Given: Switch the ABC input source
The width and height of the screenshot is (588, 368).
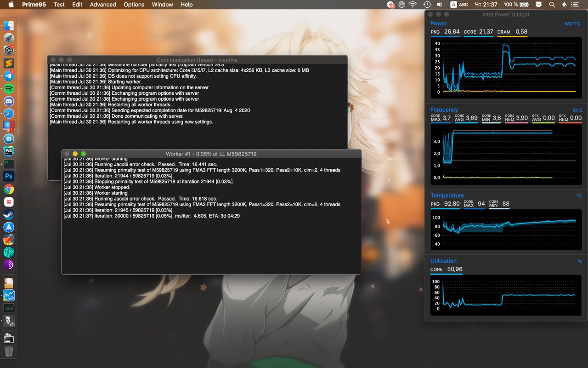Looking at the screenshot, I should [459, 5].
